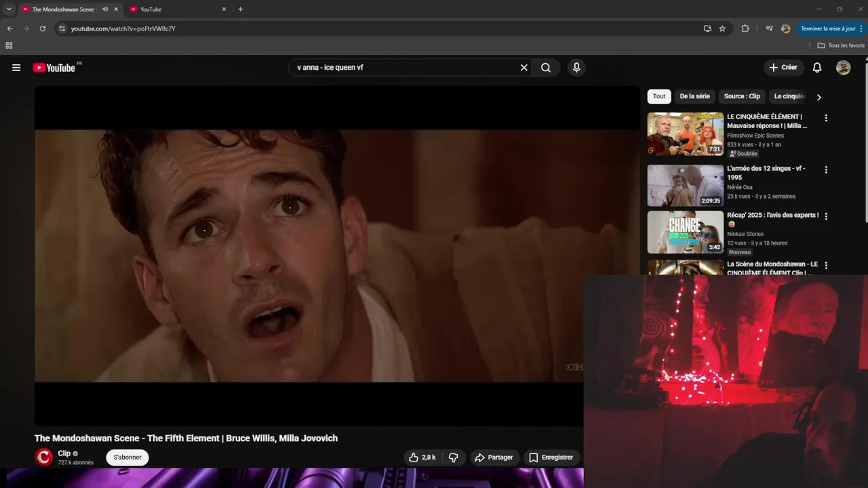Click the S'abonner subscribe button

point(127,457)
